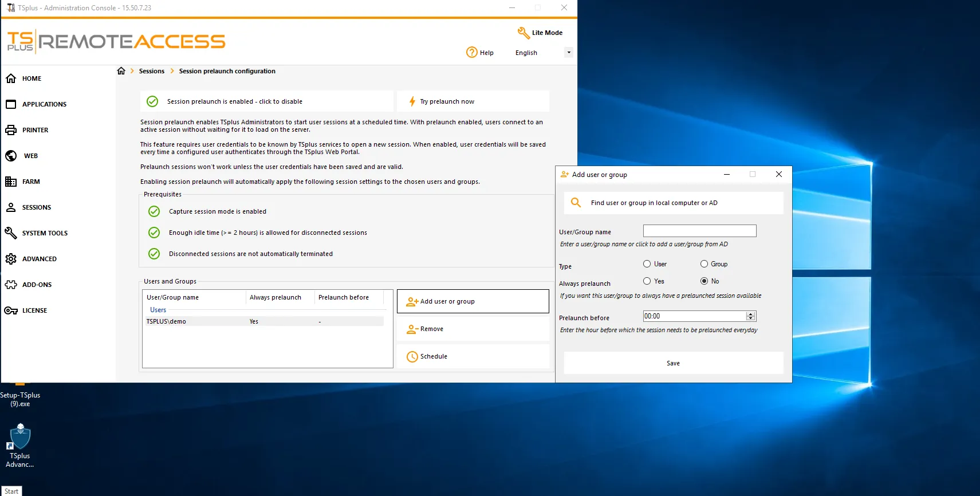Viewport: 980px width, 496px height.
Task: Open Help via the question mark icon
Action: pos(471,53)
